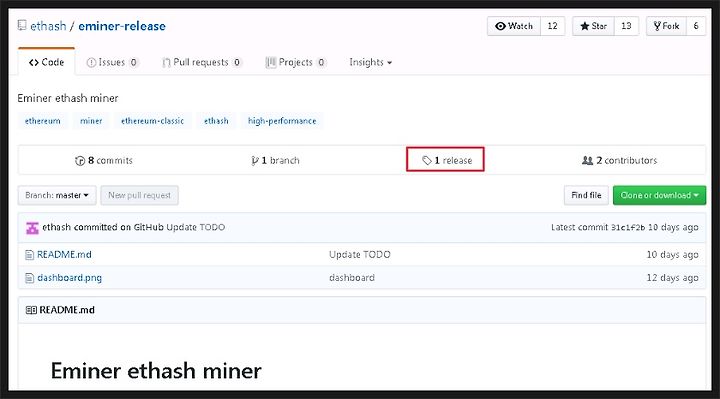The height and width of the screenshot is (399, 720).
Task: Click the book icon in README.md header
Action: click(31, 310)
